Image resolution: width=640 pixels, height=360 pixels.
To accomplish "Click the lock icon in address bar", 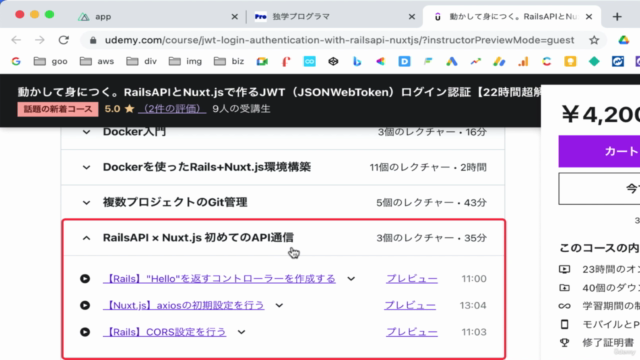I will click(x=93, y=40).
